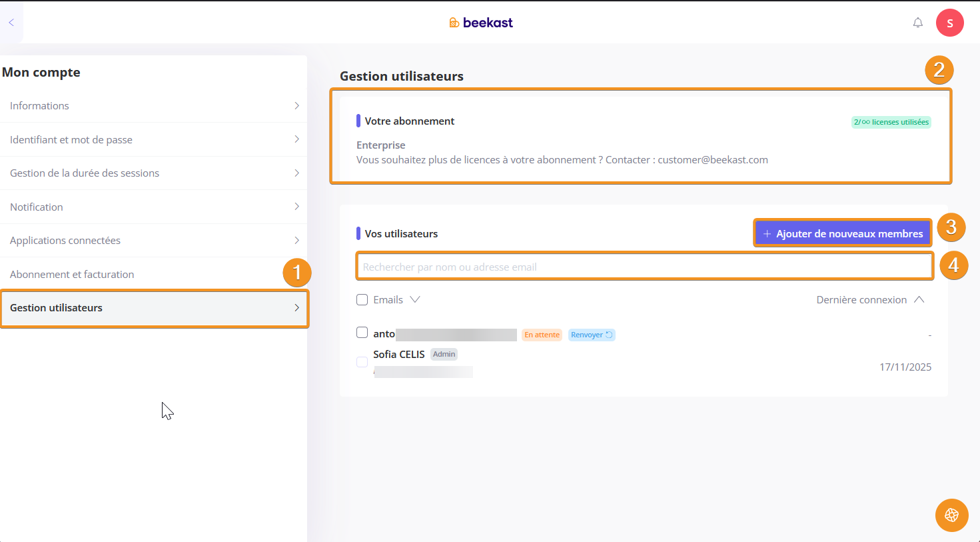Toggle Dernière connexion sort arrow
The width and height of the screenshot is (980, 542).
pyautogui.click(x=919, y=300)
